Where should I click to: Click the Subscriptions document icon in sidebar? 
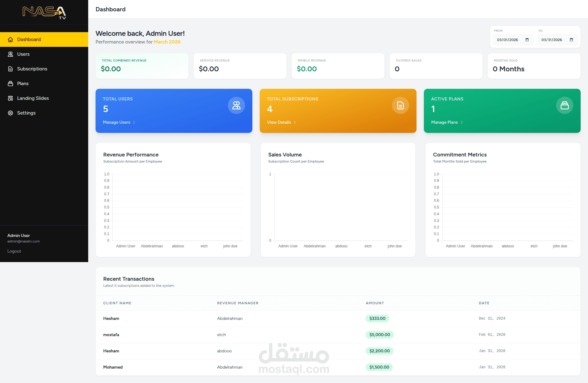(x=10, y=69)
